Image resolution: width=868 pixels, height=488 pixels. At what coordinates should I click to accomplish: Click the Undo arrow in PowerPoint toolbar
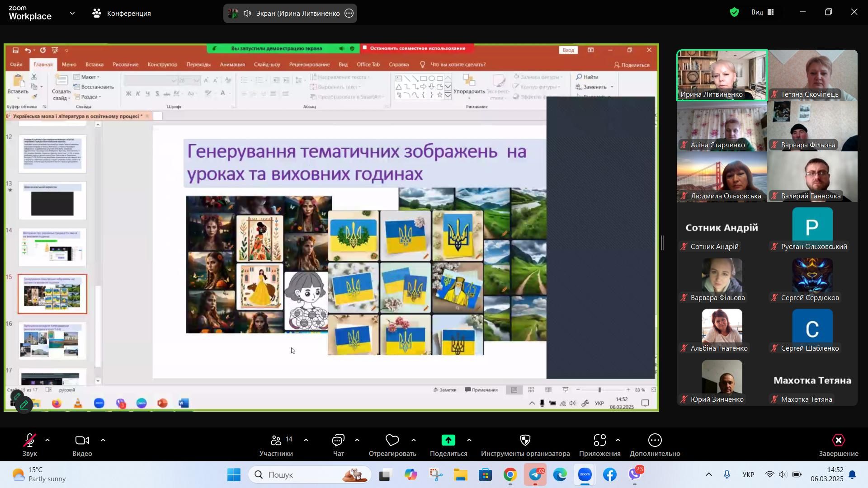pyautogui.click(x=28, y=50)
